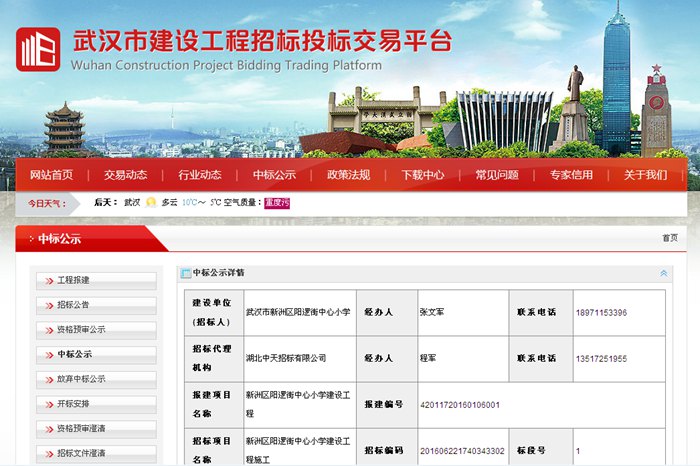
Task: Click the air quality 重度污 badge
Action: click(277, 202)
